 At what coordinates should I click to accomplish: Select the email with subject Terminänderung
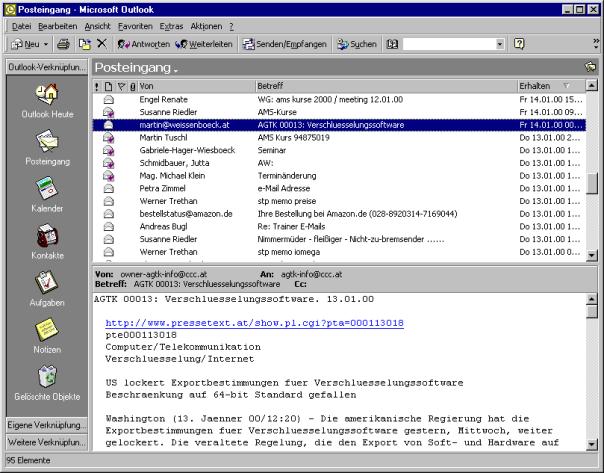tap(339, 176)
